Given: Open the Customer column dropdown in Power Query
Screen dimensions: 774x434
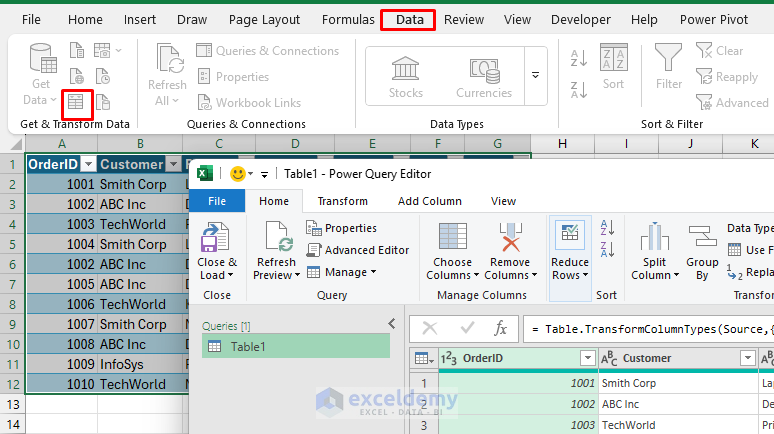Looking at the screenshot, I should [x=748, y=358].
